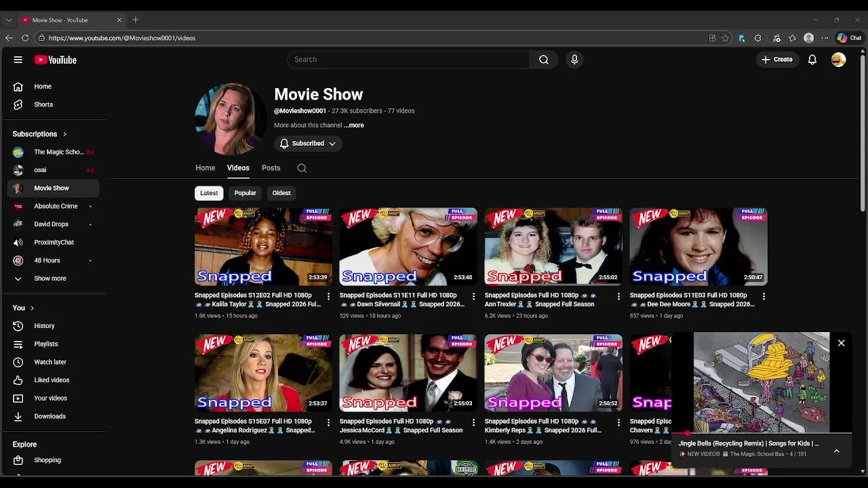Select the Videos tab
Screen dimensions: 868x488
coord(238,168)
